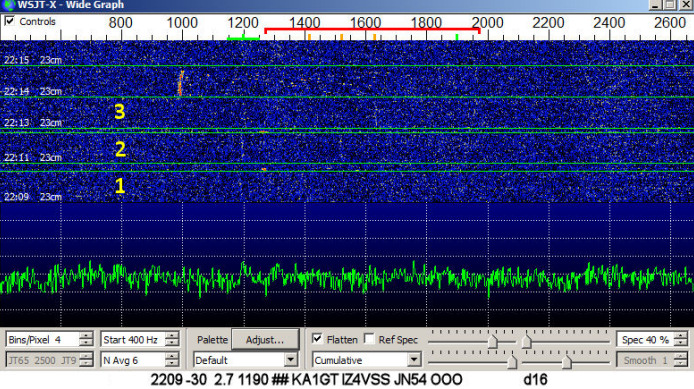Click the lower-right spectrum zero slider handle
Image resolution: width=694 pixels, height=389 pixels.
pyautogui.click(x=567, y=362)
